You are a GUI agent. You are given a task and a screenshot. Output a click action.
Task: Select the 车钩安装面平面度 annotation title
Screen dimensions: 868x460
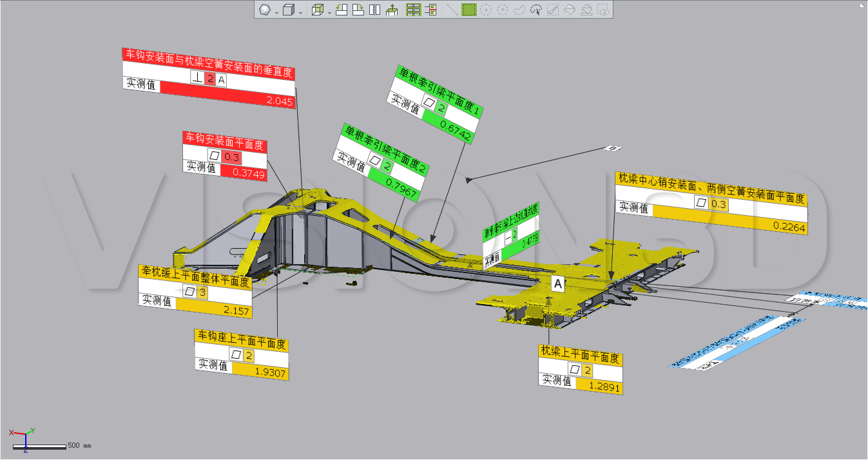(x=224, y=137)
